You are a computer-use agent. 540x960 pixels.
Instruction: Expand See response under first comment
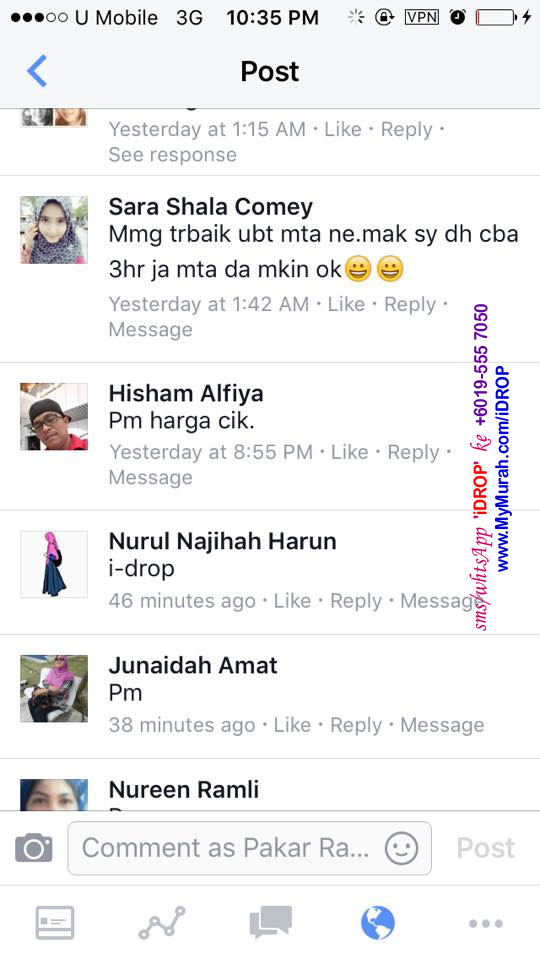(173, 155)
